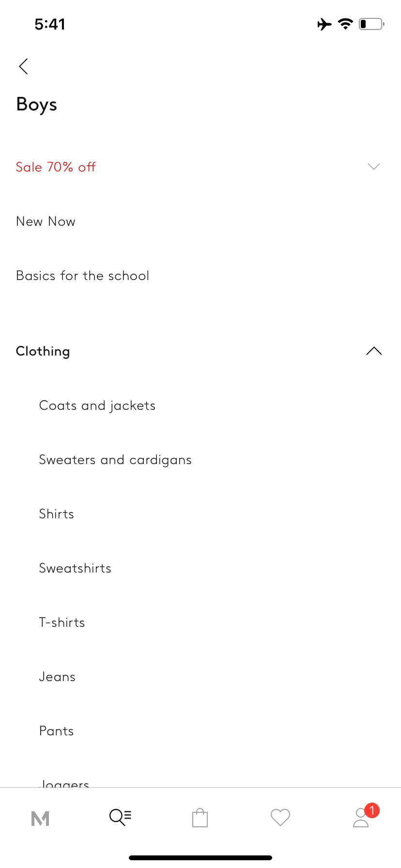This screenshot has height=868, width=401.
Task: Collapse the Clothing section chevron
Action: click(x=374, y=351)
